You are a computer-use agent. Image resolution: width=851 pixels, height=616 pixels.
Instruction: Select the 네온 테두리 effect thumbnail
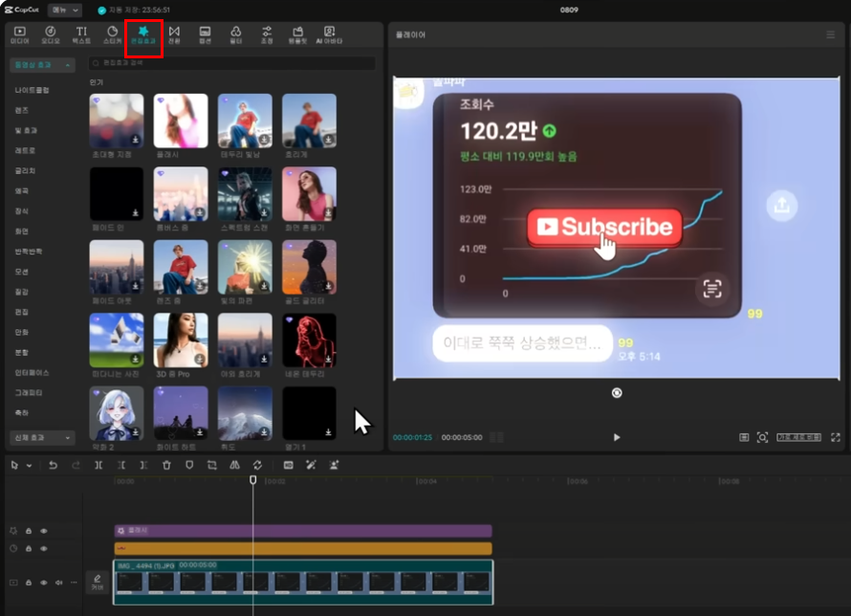tap(310, 341)
